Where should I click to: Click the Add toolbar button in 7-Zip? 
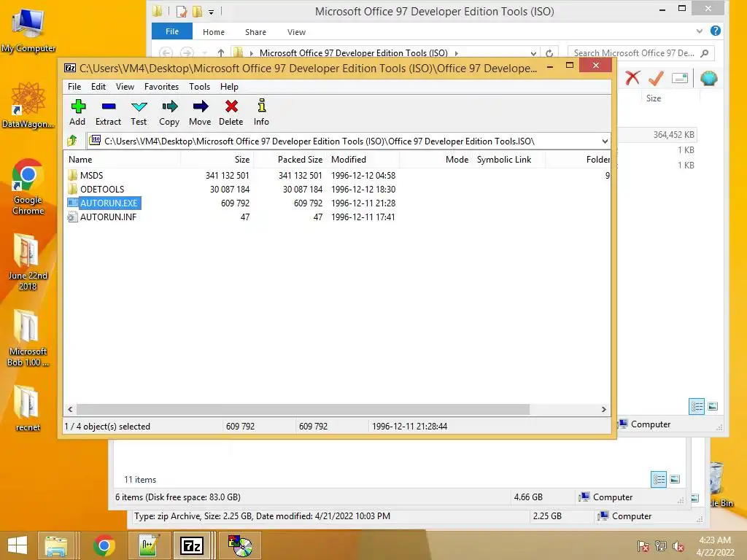point(77,113)
